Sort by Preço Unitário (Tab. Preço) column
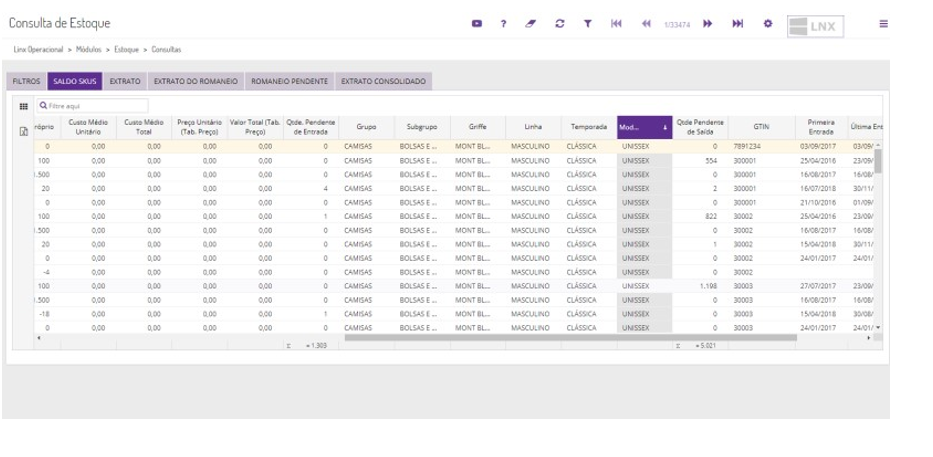933x457 pixels. pos(200,127)
